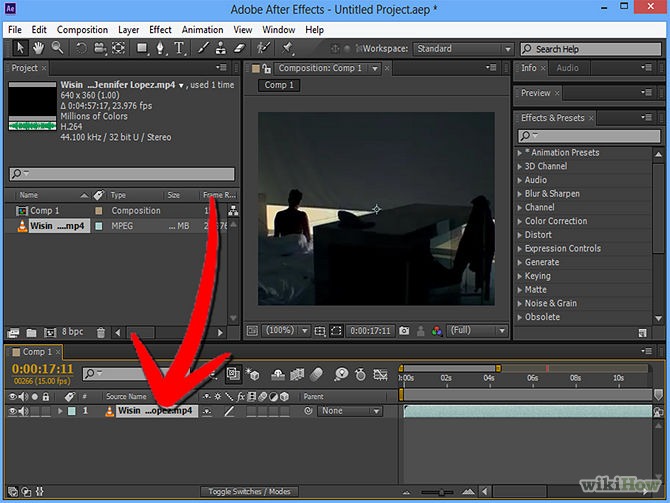Click the trash delete icon in Project panel
The image size is (670, 503).
coord(101,332)
